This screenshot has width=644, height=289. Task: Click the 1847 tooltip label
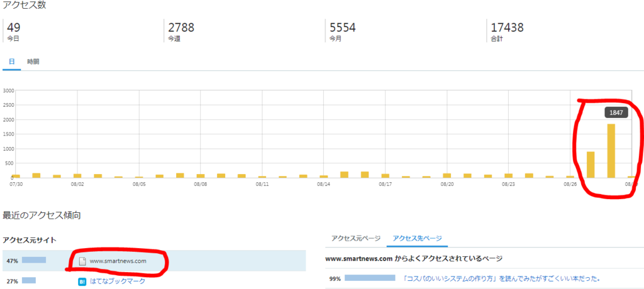(616, 113)
